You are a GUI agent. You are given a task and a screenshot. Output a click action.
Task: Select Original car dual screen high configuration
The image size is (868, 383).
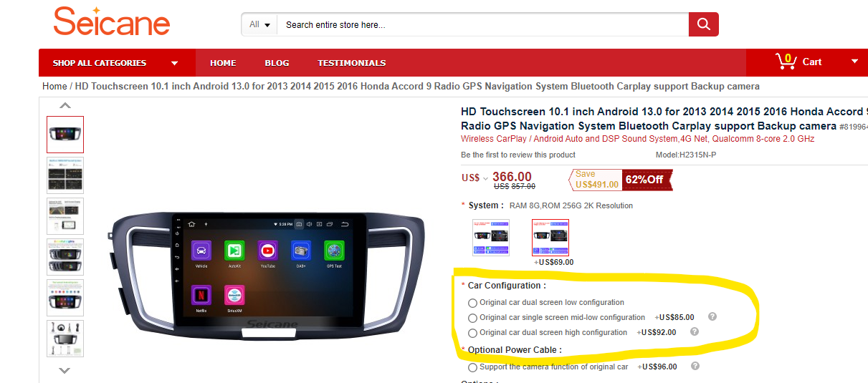472,333
